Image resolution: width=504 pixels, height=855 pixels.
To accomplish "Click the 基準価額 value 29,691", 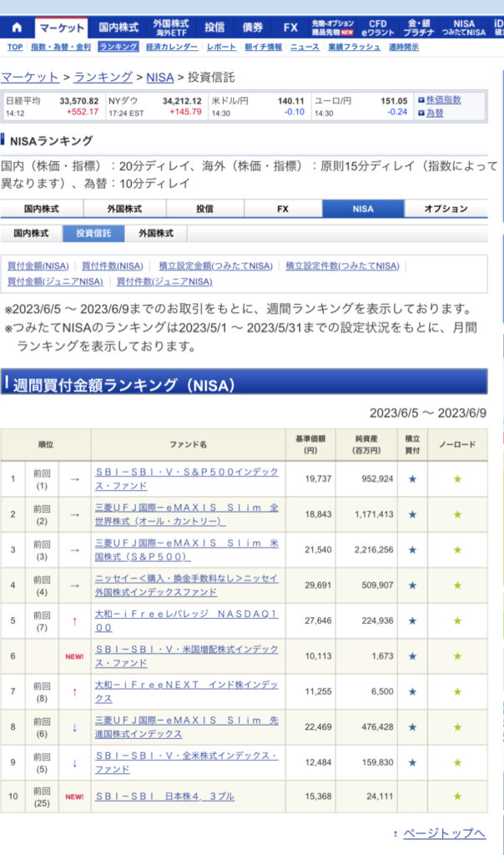I will tap(318, 585).
